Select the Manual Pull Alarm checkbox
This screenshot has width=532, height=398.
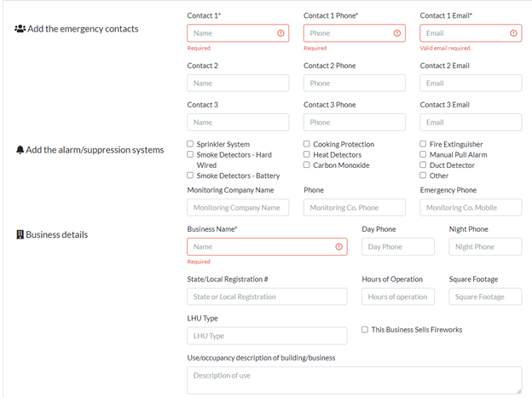[423, 154]
